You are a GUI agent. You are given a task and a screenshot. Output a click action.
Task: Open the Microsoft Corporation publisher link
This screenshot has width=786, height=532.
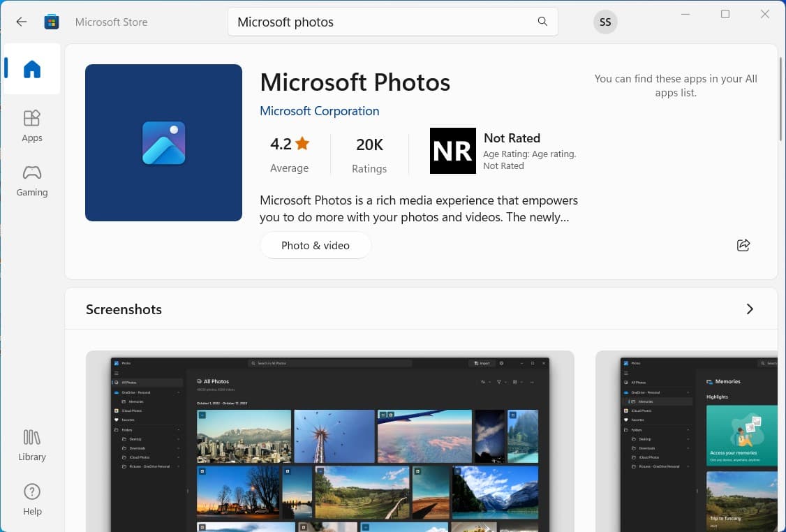coord(319,111)
